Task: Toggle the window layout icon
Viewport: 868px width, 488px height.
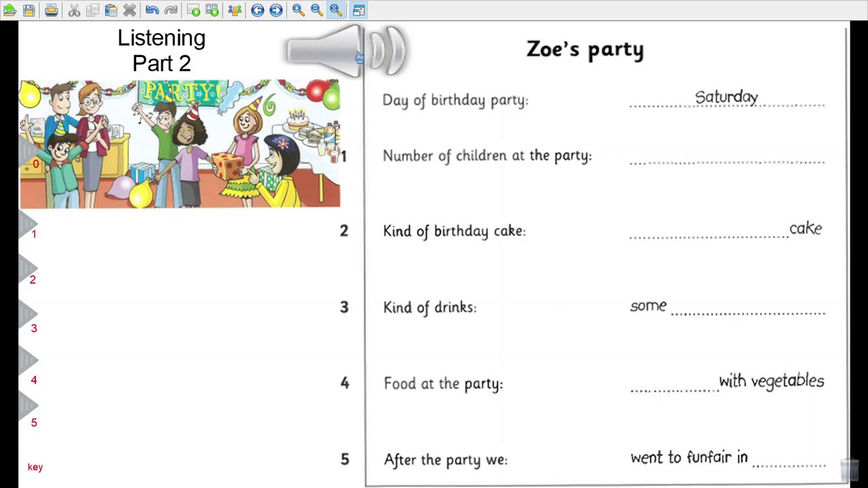Action: tap(359, 10)
